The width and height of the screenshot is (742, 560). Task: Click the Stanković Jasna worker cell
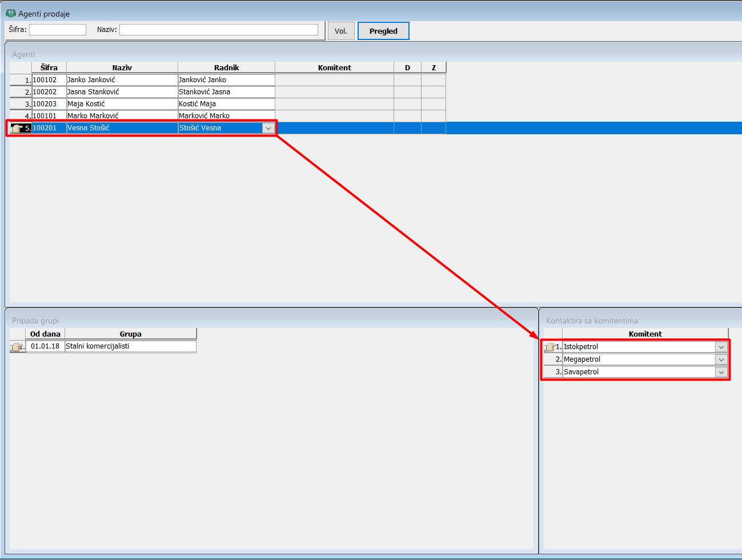227,92
